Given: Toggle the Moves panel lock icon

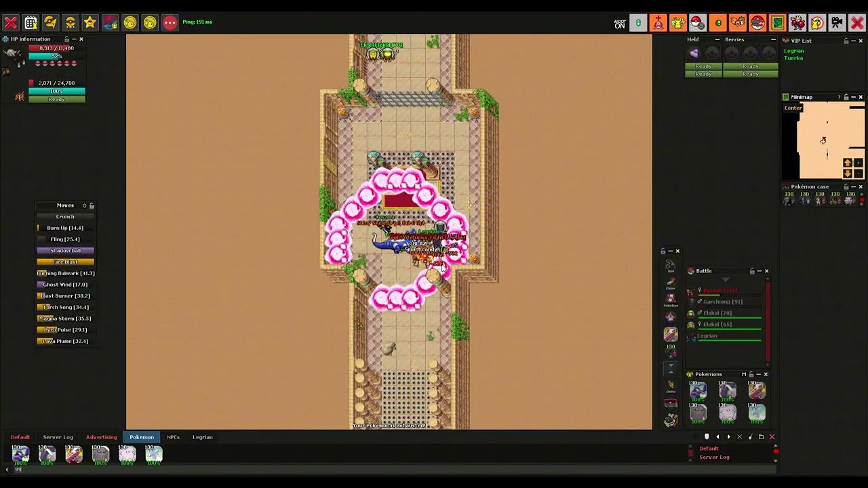Looking at the screenshot, I should click(92, 205).
